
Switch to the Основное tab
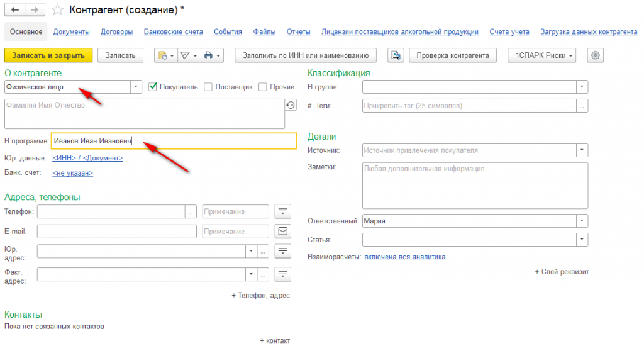(x=26, y=31)
